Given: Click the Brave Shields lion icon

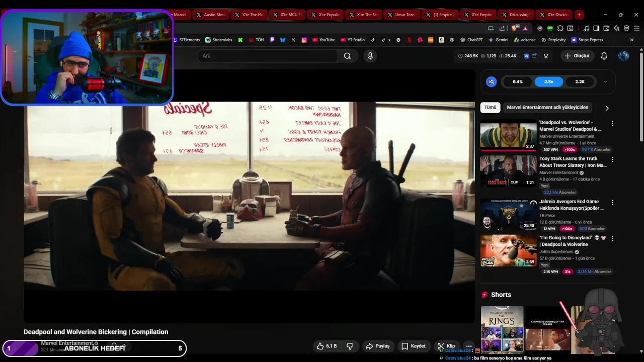Looking at the screenshot, I should pos(514,28).
